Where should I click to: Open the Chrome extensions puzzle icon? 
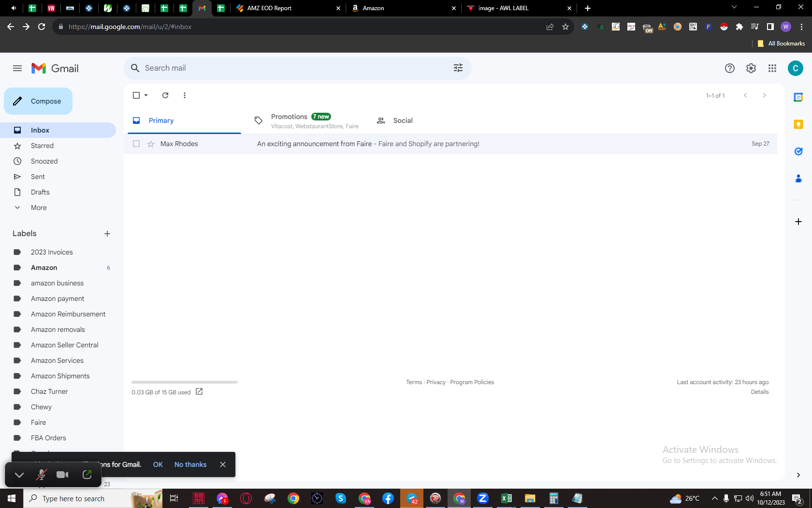(739, 27)
